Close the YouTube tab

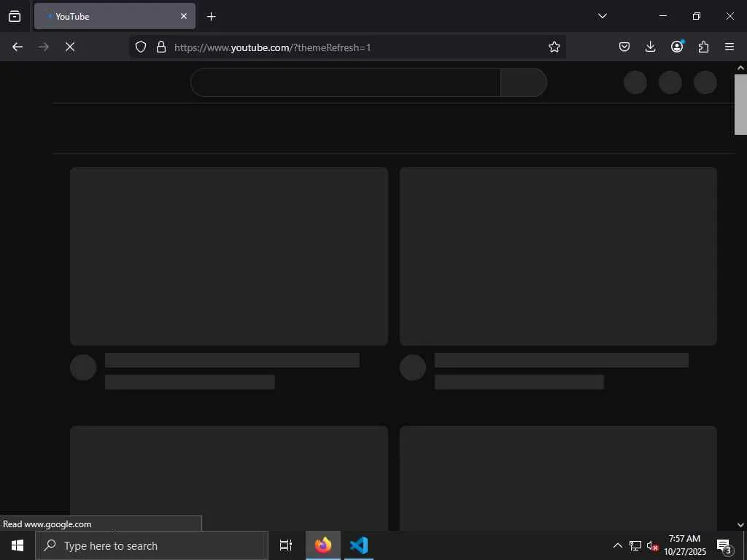click(x=183, y=16)
